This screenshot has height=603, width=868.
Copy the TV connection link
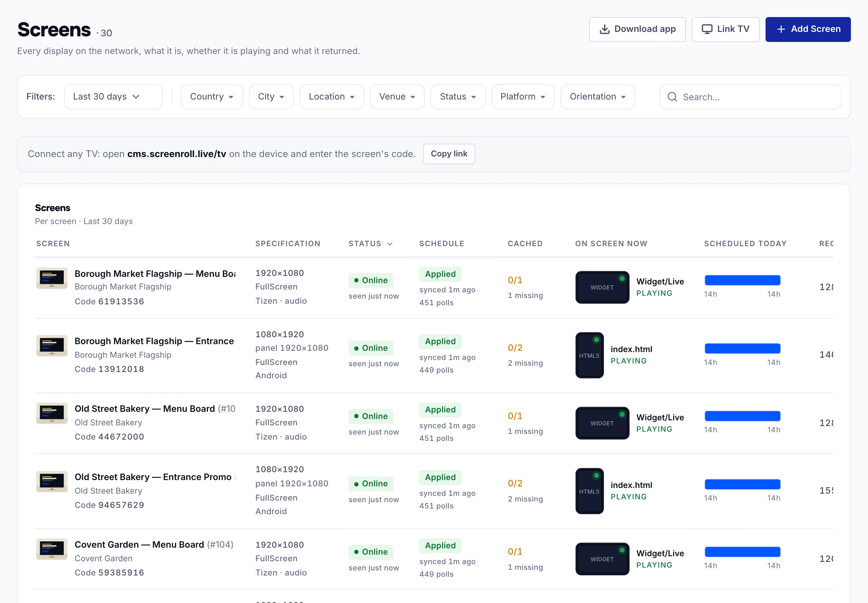pos(449,154)
